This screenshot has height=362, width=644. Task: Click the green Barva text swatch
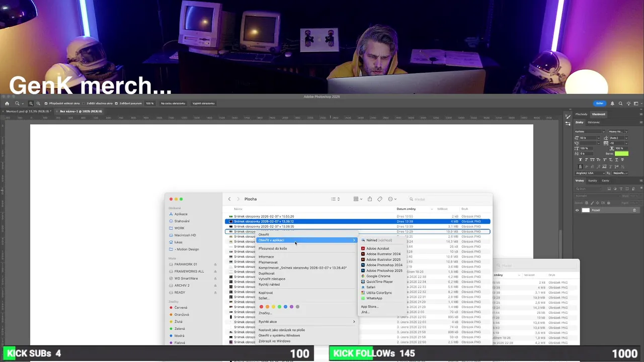point(621,154)
